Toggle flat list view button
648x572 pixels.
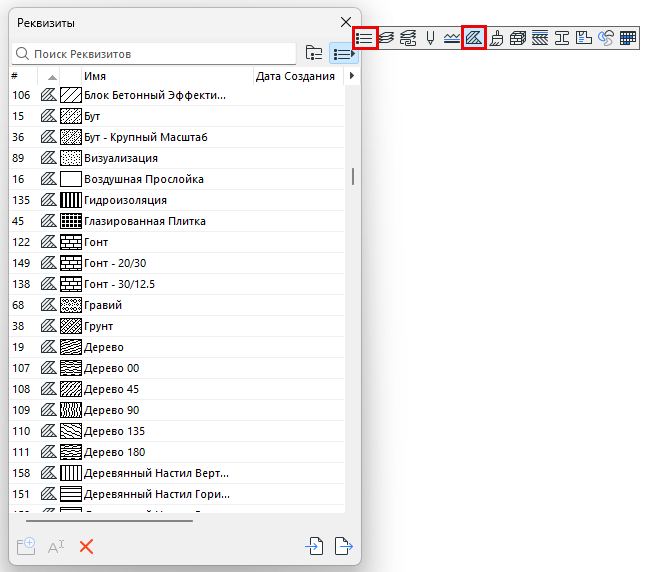(343, 53)
